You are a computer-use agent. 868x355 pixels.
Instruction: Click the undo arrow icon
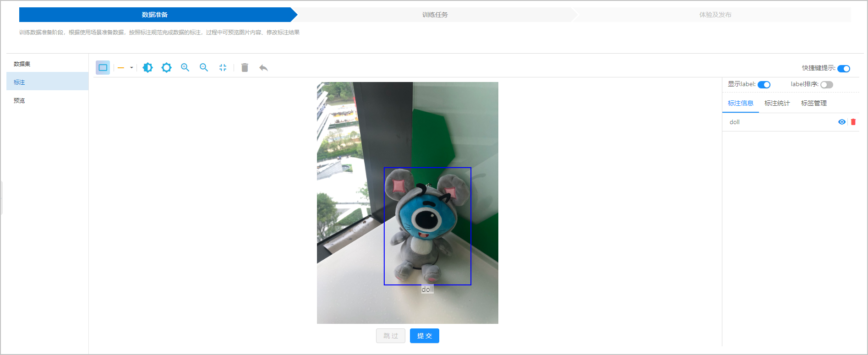pos(263,68)
